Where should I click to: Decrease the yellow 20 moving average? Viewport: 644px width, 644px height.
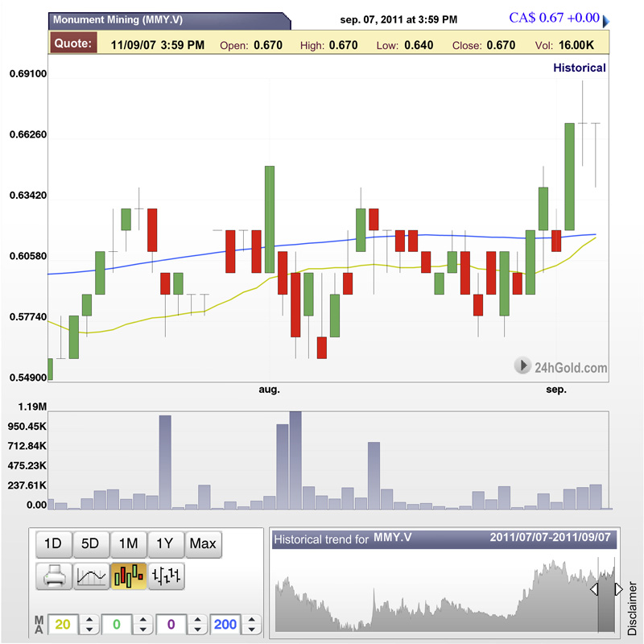(x=89, y=630)
